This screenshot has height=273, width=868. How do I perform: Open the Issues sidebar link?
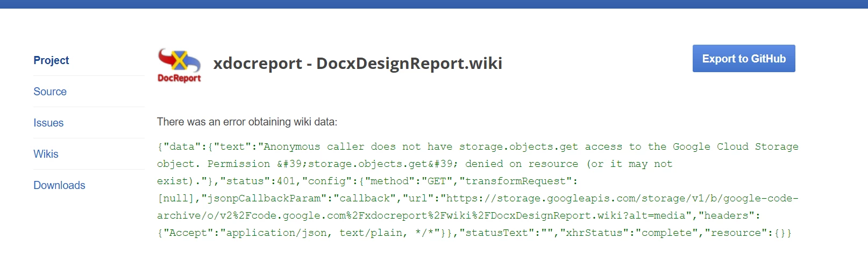click(48, 123)
